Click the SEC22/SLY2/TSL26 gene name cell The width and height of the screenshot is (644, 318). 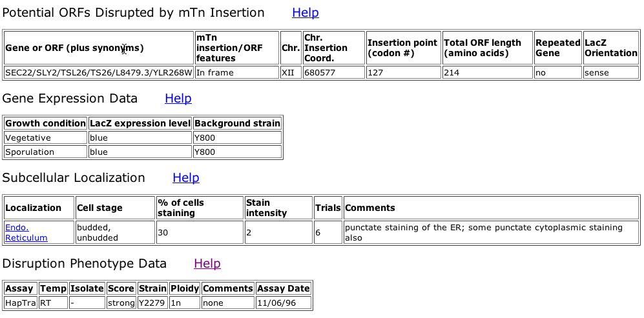(99, 73)
